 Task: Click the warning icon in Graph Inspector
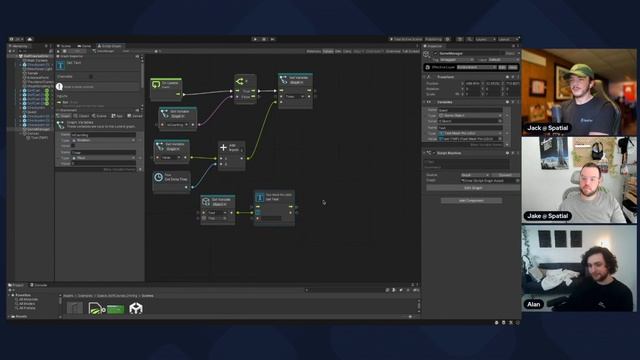[60, 87]
